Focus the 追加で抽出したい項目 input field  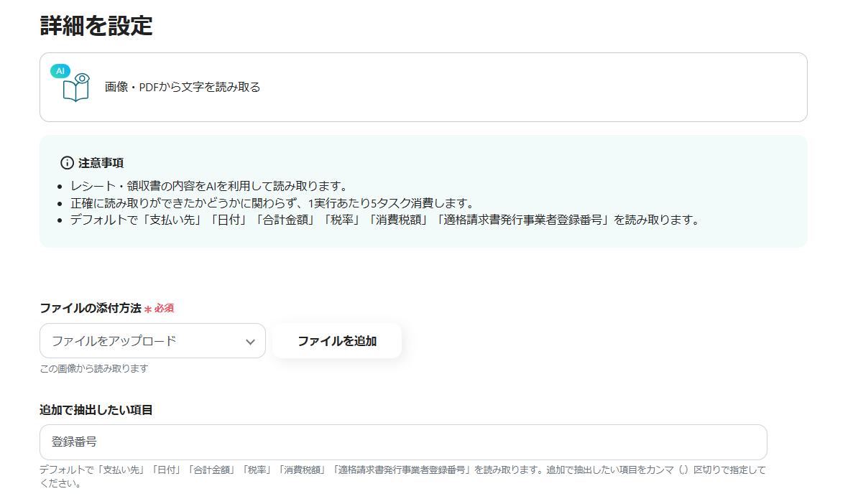[402, 442]
